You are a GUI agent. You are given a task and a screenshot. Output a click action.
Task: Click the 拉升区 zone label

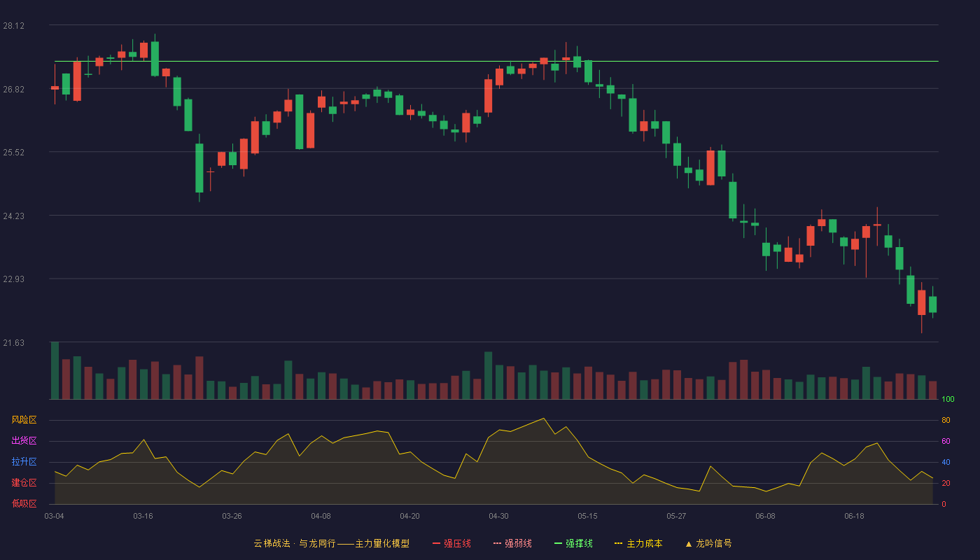pyautogui.click(x=24, y=462)
